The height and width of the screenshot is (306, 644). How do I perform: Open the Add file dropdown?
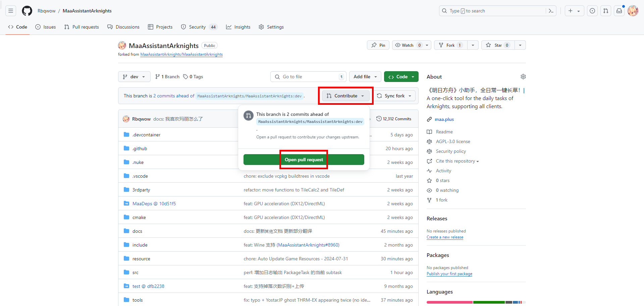pyautogui.click(x=365, y=77)
